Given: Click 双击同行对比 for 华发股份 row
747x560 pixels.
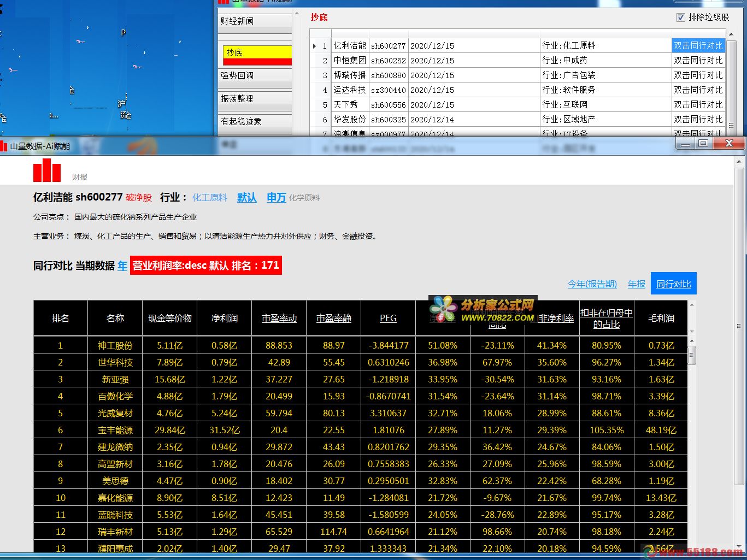Looking at the screenshot, I should tap(698, 119).
